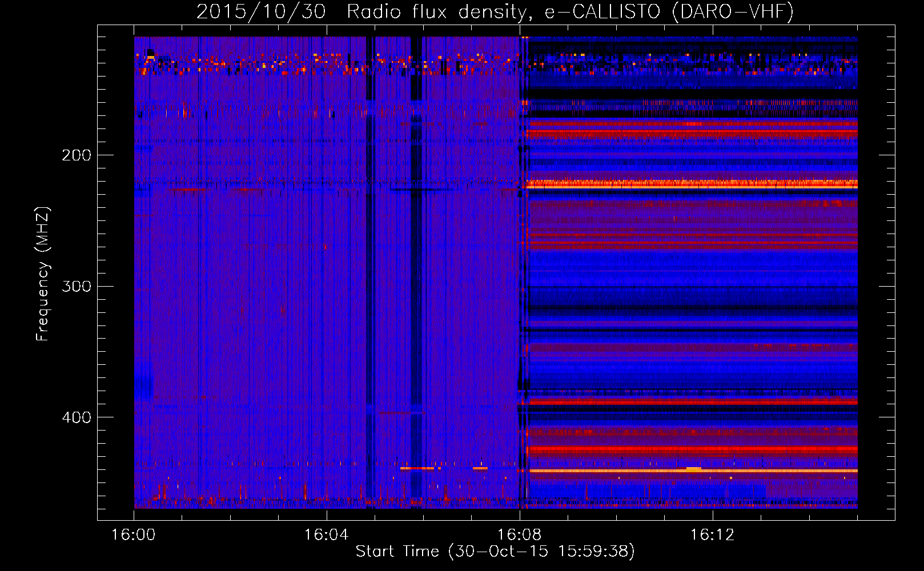Click the 400 frequency tick label
This screenshot has width=924, height=571.
tap(77, 417)
